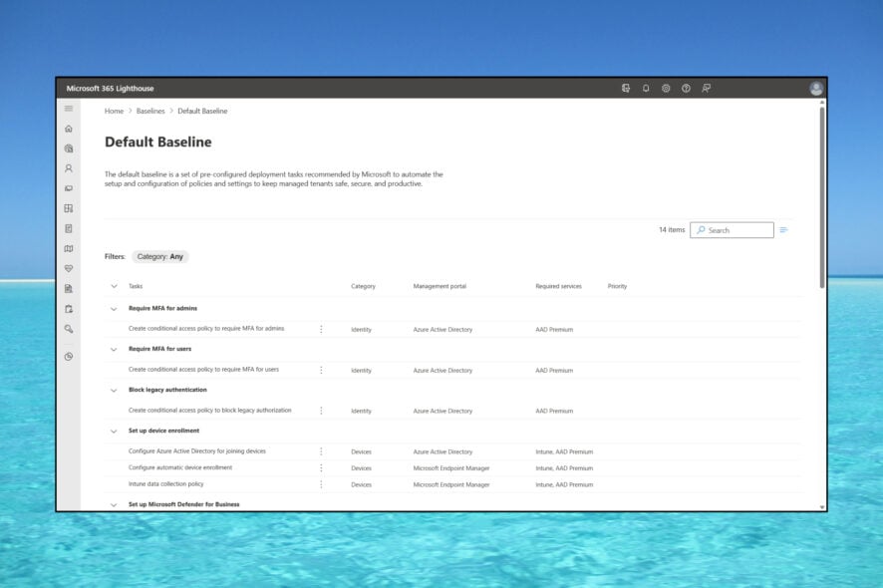This screenshot has height=588, width=883.
Task: Click the '14 items' count label
Action: [x=672, y=230]
